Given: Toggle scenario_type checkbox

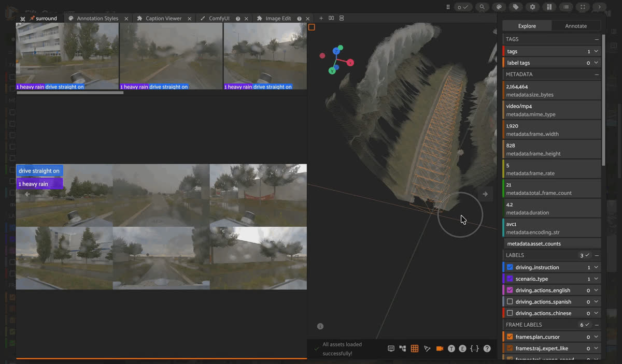Looking at the screenshot, I should 510,279.
